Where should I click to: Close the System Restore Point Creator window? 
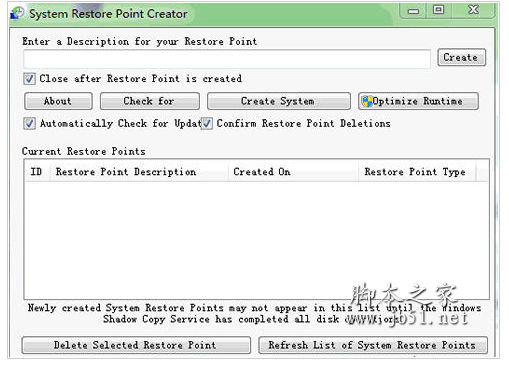click(473, 10)
